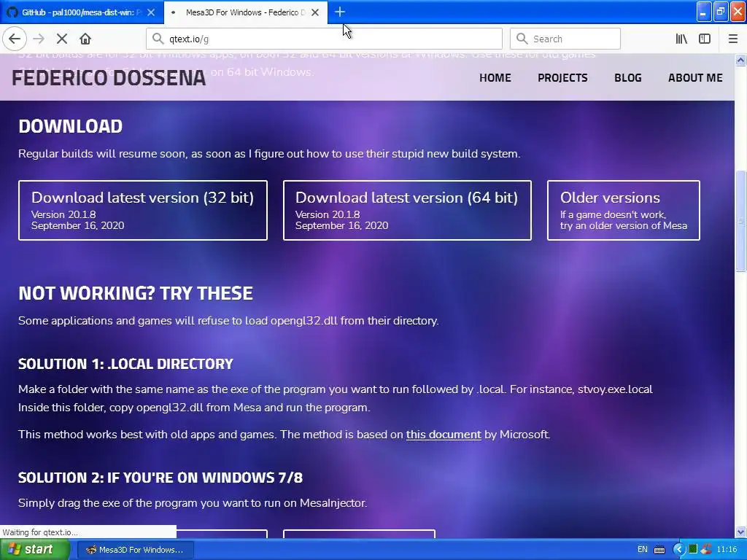Click the page's vertical scrollbar thumb

[x=740, y=221]
